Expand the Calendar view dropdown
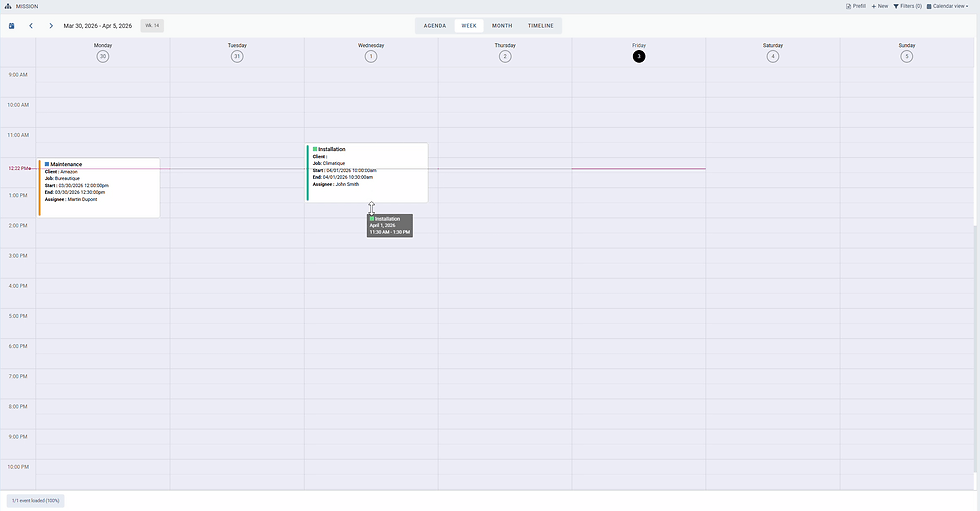The image size is (980, 511). 948,6
